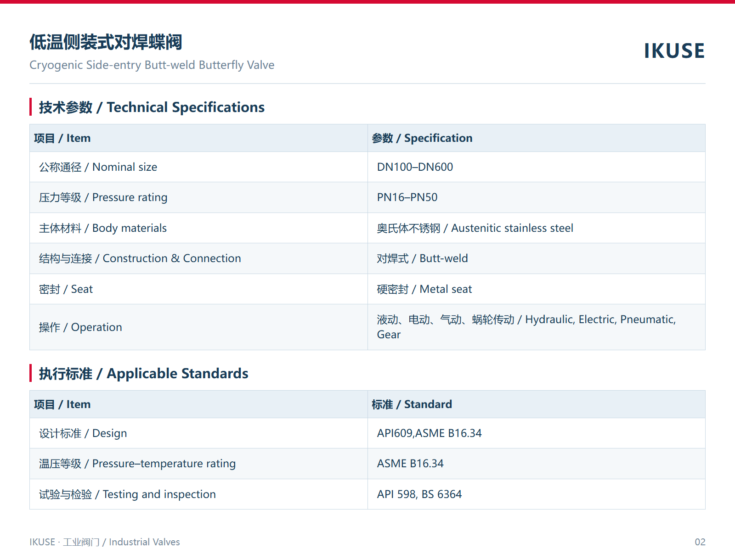Screen dimensions: 735x560
Task: Select the PN16–PN50 value
Action: click(x=407, y=197)
